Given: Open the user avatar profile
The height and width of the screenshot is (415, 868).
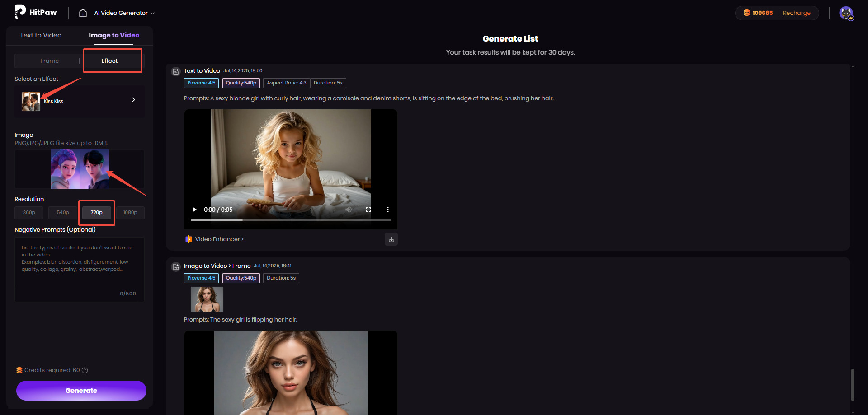Looking at the screenshot, I should tap(846, 13).
